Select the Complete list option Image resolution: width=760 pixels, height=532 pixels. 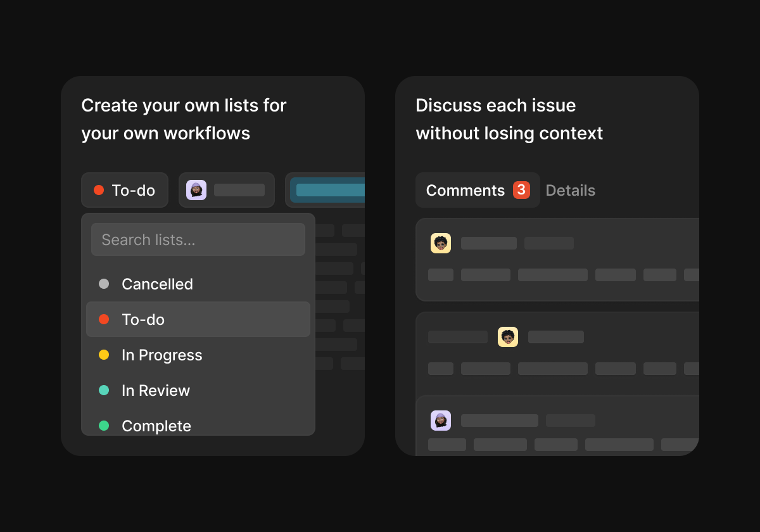click(x=156, y=426)
